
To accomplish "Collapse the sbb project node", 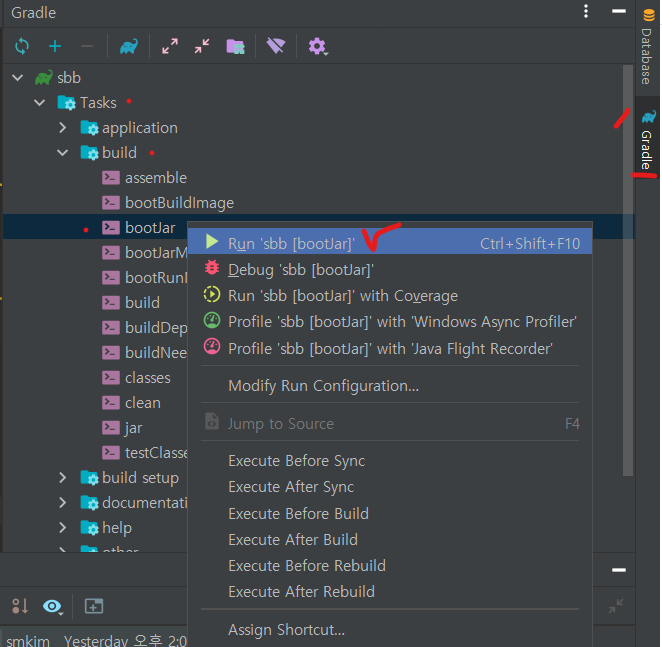I will click(x=18, y=78).
